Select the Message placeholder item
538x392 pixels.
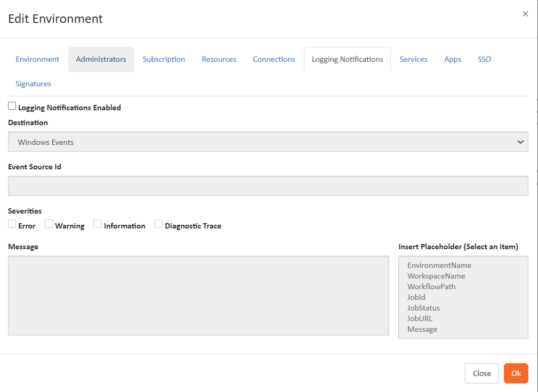422,329
